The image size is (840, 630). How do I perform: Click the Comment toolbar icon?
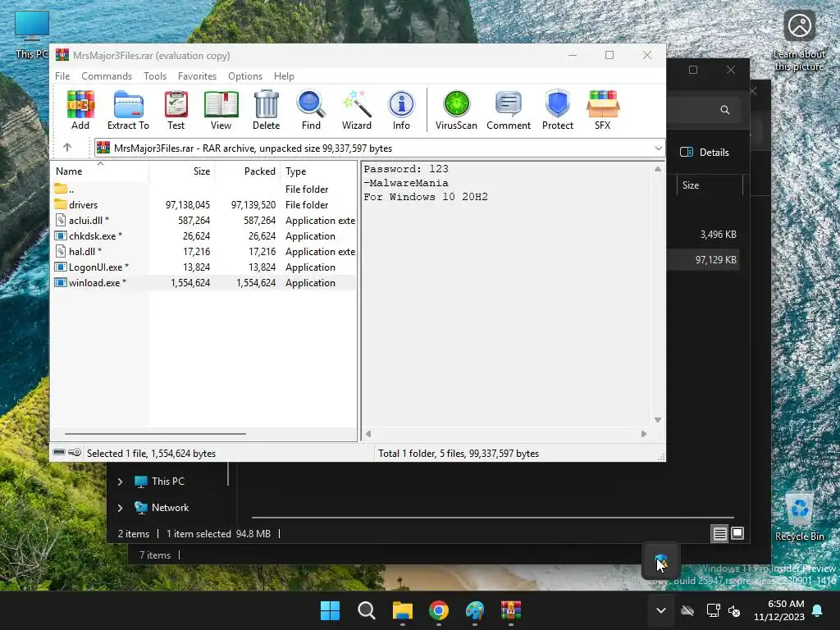[509, 110]
